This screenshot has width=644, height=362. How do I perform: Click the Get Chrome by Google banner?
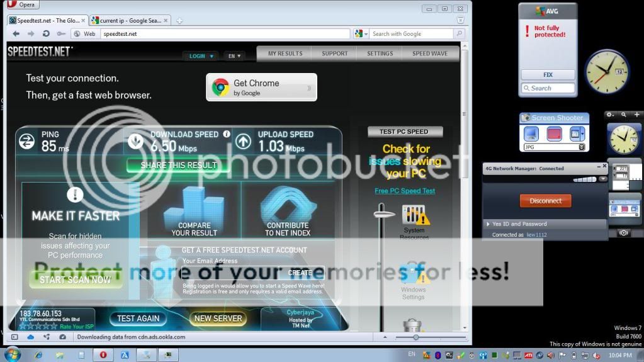[x=261, y=88]
